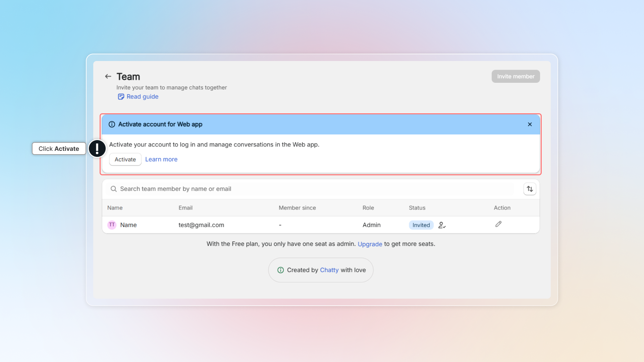Open the Upgrade link

[370, 244]
